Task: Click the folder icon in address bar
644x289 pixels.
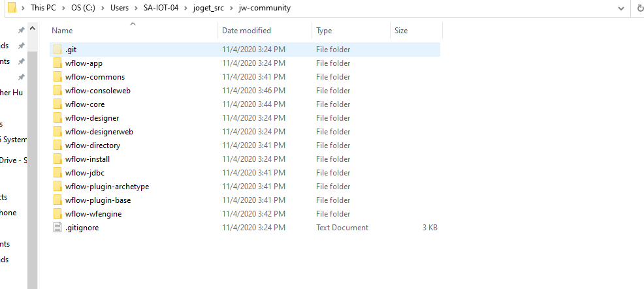Action: [x=12, y=8]
